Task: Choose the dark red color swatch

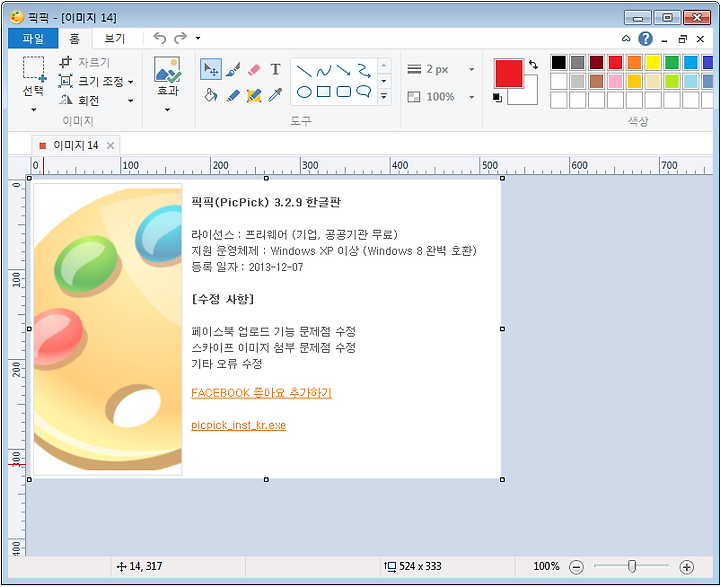Action: pos(596,62)
